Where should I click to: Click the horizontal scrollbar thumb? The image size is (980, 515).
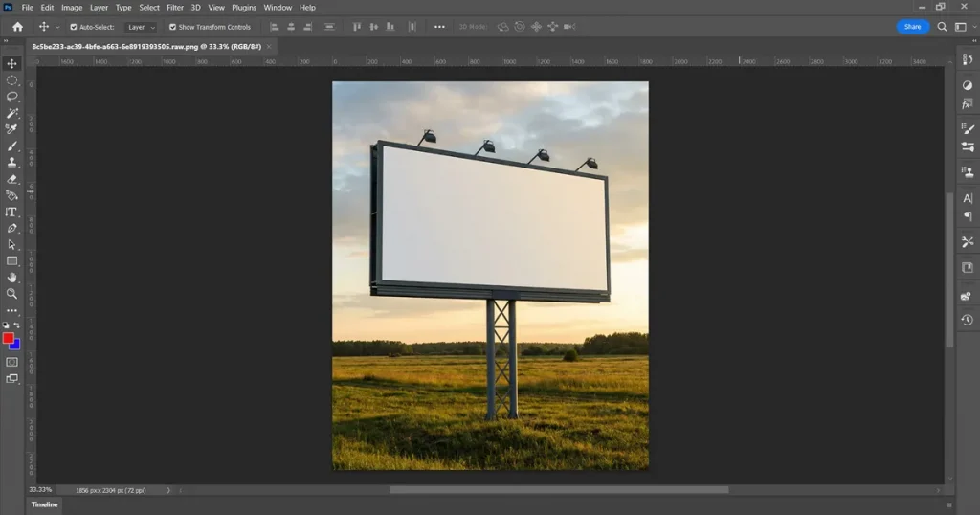pos(559,490)
